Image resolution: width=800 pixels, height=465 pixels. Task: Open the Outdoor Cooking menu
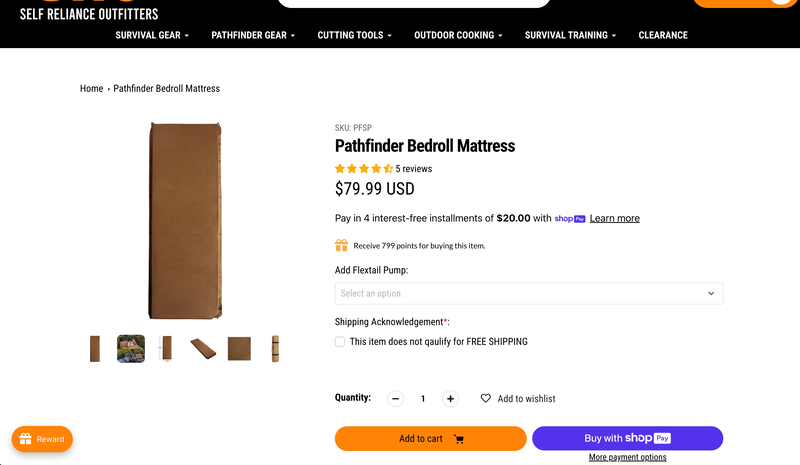pyautogui.click(x=458, y=35)
